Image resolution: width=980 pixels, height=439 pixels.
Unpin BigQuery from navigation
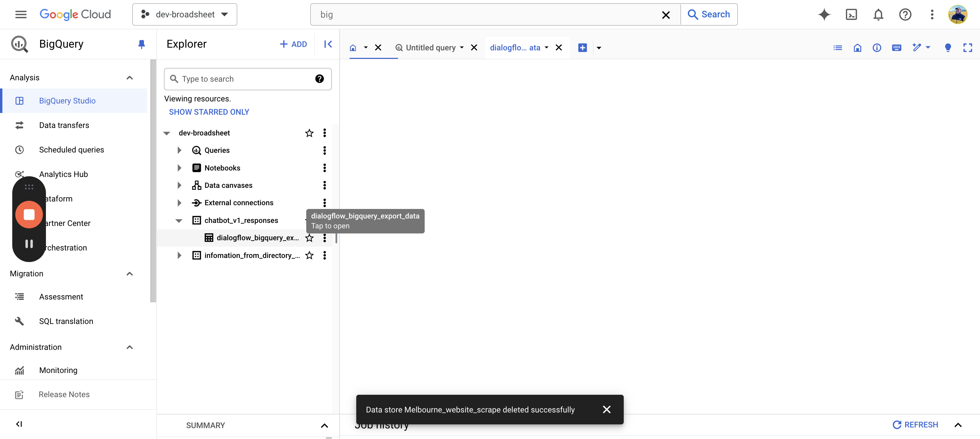click(141, 44)
